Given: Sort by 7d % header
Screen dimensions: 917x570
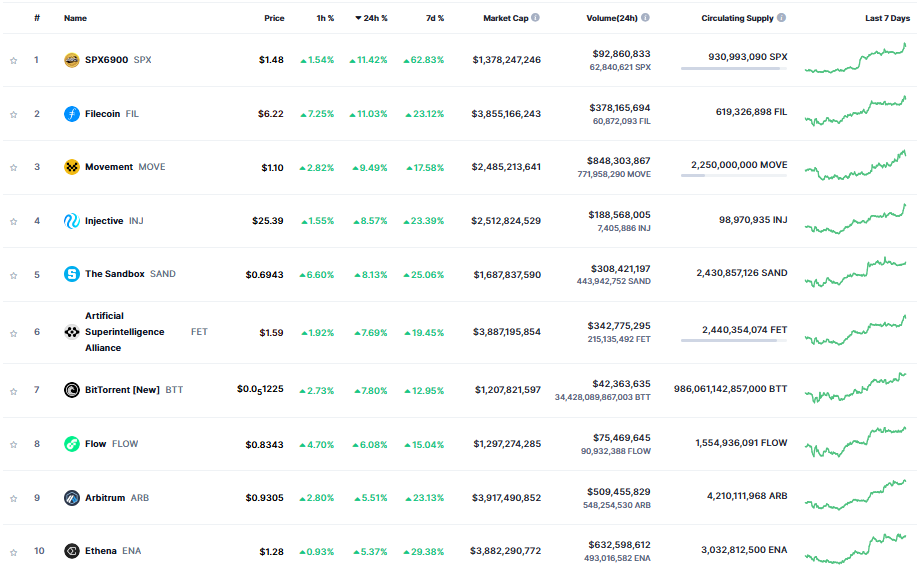Looking at the screenshot, I should coord(435,18).
